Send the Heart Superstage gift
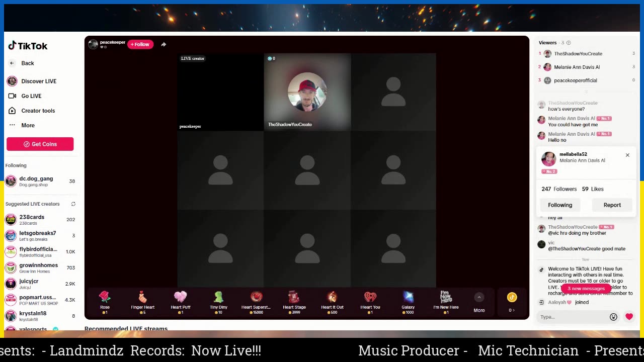Image resolution: width=644 pixels, height=362 pixels. click(256, 302)
